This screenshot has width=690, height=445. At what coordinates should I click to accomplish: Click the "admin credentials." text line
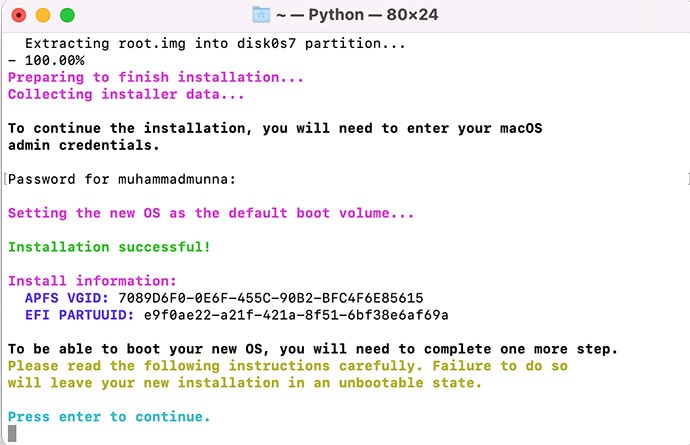(x=83, y=145)
